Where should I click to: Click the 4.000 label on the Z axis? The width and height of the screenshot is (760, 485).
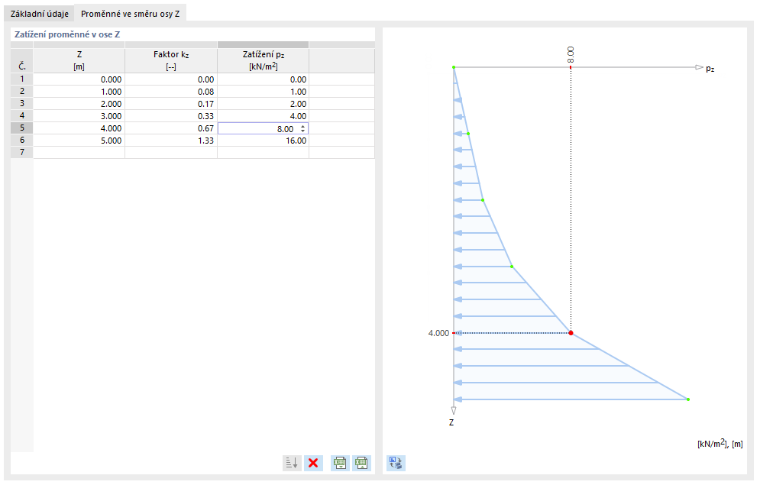coord(439,333)
